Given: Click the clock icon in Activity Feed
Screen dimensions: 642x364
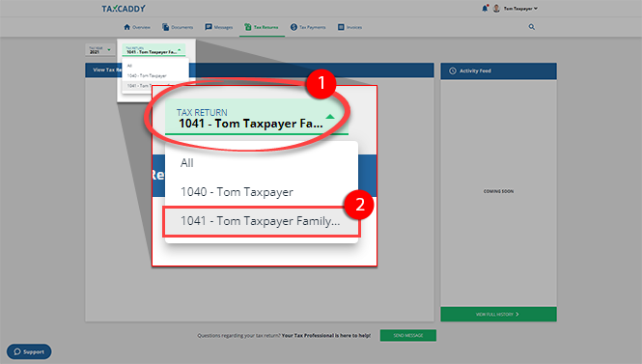Looking at the screenshot, I should (453, 70).
